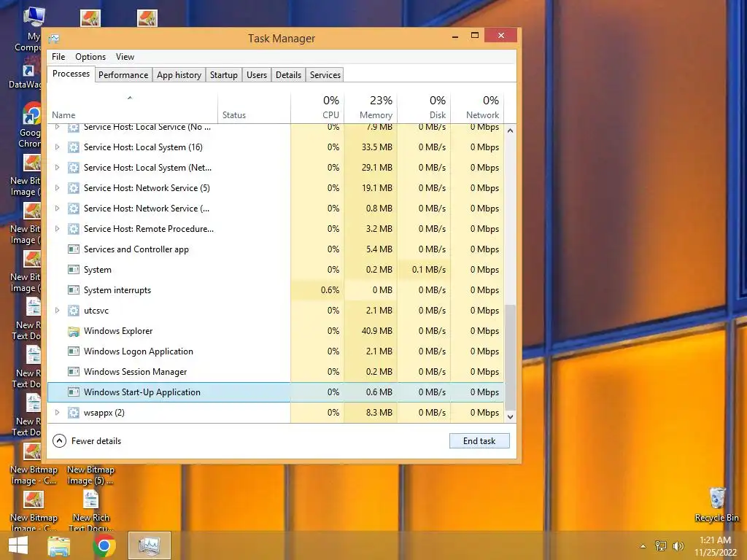Screen dimensions: 747x560
Task: Switch to the Performance tab
Action: [x=123, y=75]
